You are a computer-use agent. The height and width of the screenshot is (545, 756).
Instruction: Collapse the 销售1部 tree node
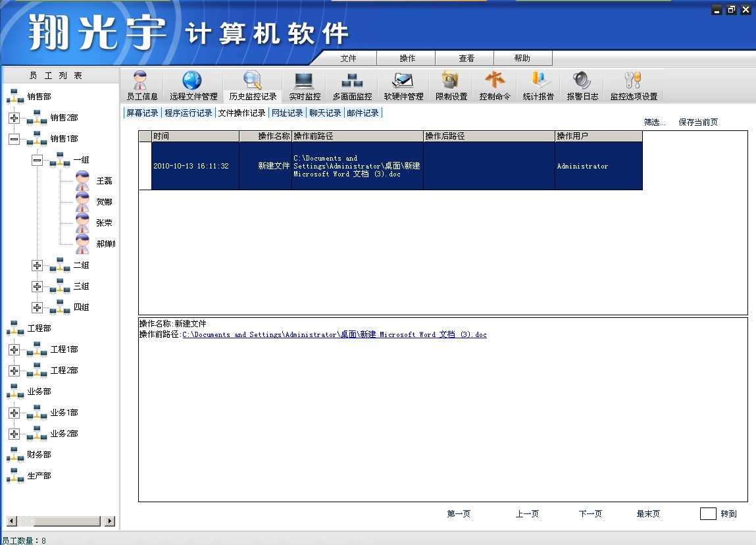pyautogui.click(x=14, y=140)
